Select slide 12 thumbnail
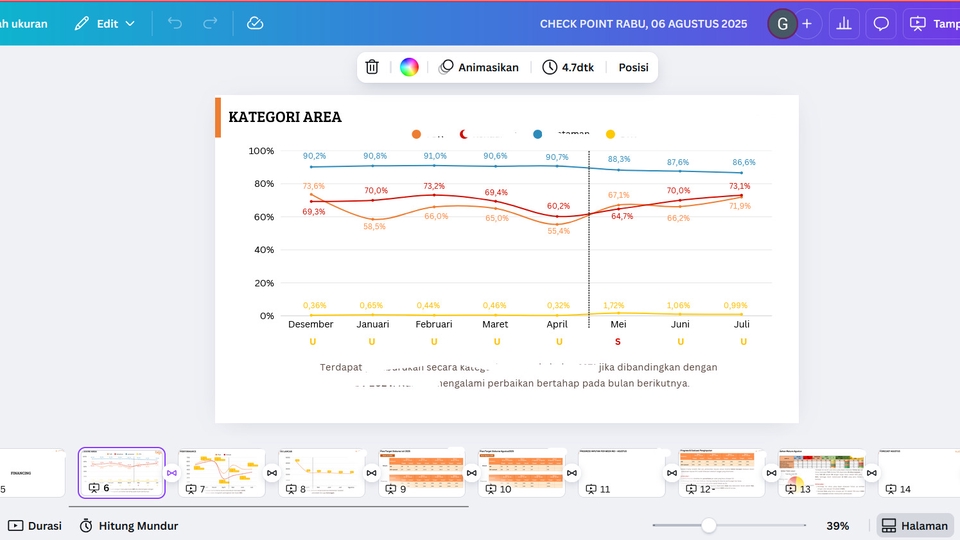 (721, 473)
